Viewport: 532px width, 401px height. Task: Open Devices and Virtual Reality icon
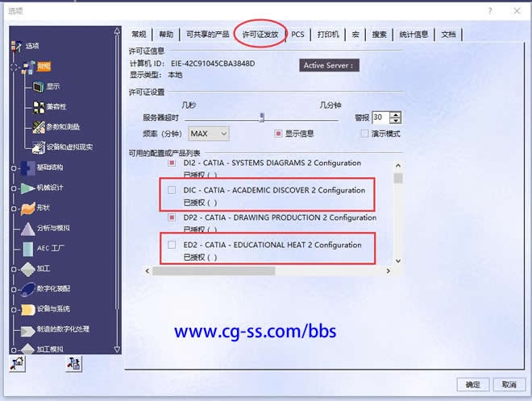(39, 147)
